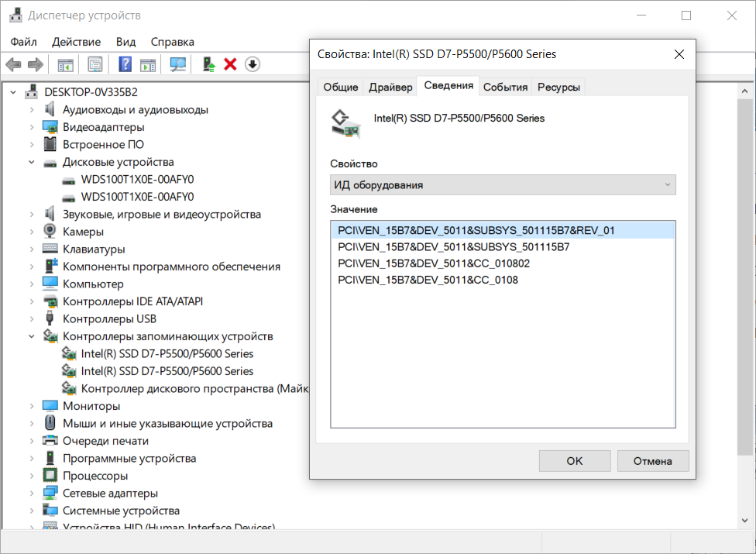Expand the Звуковые, игровые и видеоустройства node

click(32, 214)
